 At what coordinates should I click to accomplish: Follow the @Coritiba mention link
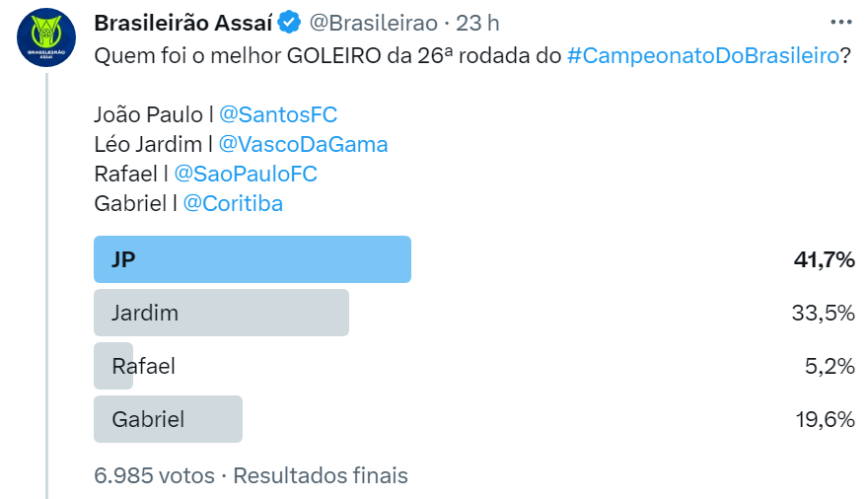click(x=233, y=203)
